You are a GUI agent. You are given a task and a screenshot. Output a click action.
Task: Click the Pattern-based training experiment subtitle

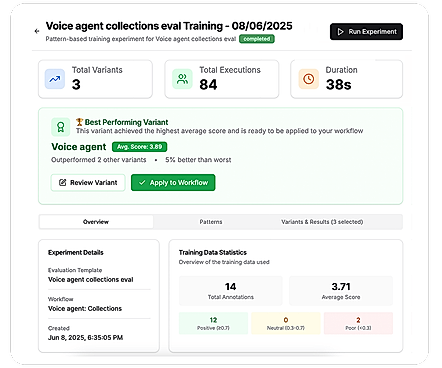(x=141, y=39)
